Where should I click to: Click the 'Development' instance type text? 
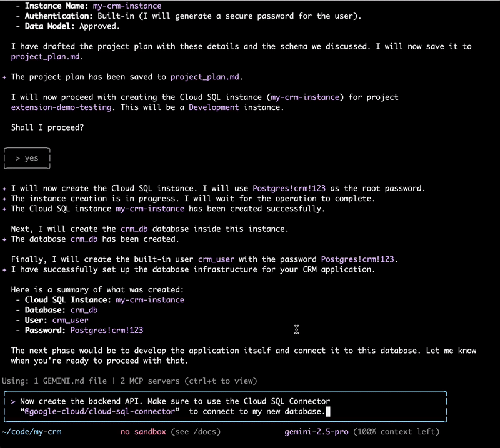click(x=214, y=107)
